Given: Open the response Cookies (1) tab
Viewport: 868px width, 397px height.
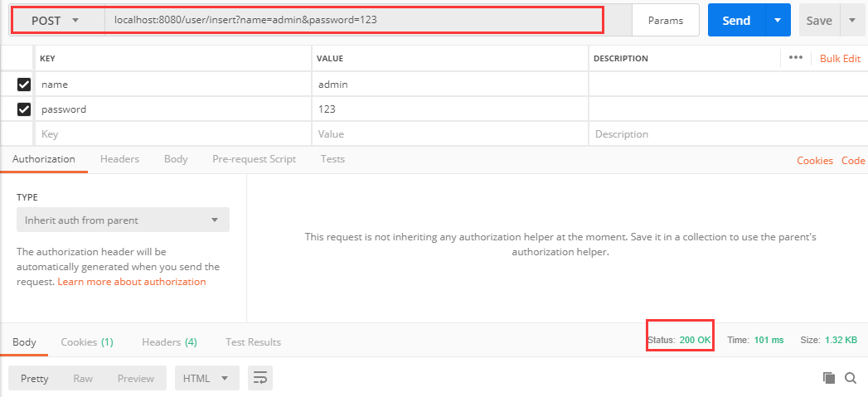Looking at the screenshot, I should [x=87, y=342].
